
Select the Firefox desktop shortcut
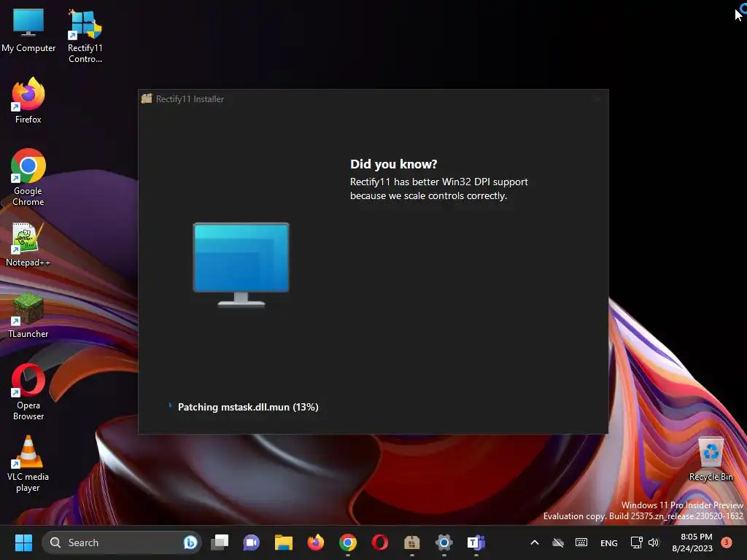[x=28, y=101]
